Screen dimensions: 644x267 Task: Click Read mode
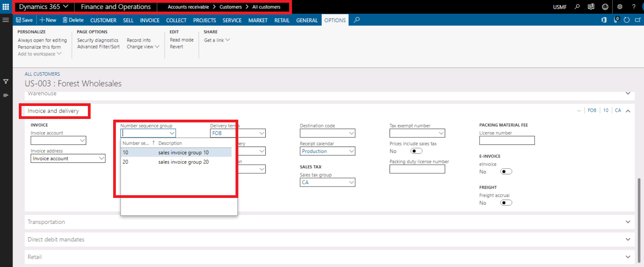[x=182, y=40]
